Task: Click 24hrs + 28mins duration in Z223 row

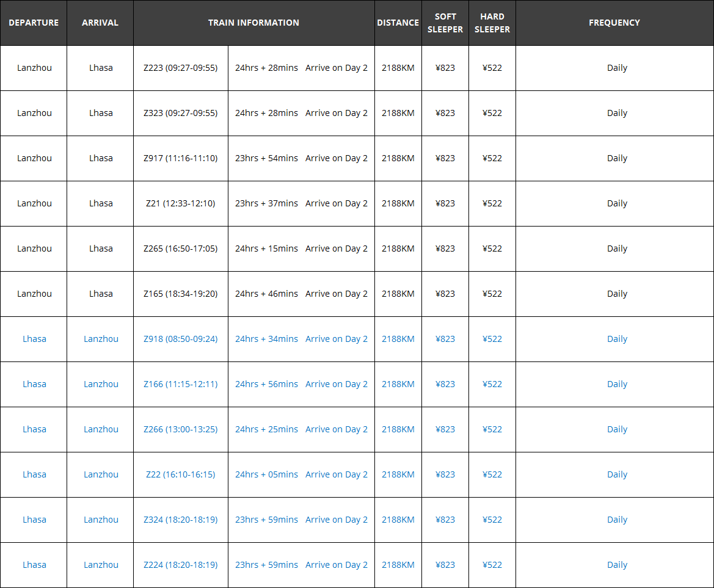Action: click(266, 68)
